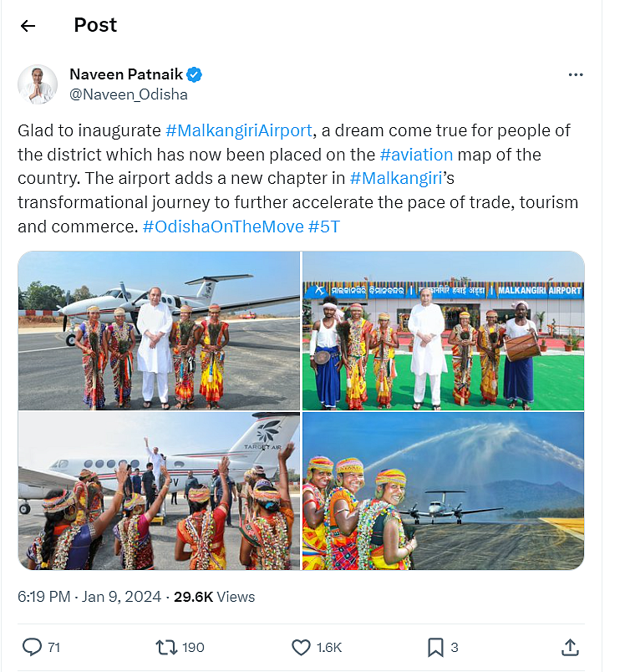This screenshot has width=630, height=672.
Task: Follow the #Malkangiri hashtag link
Action: pos(396,178)
